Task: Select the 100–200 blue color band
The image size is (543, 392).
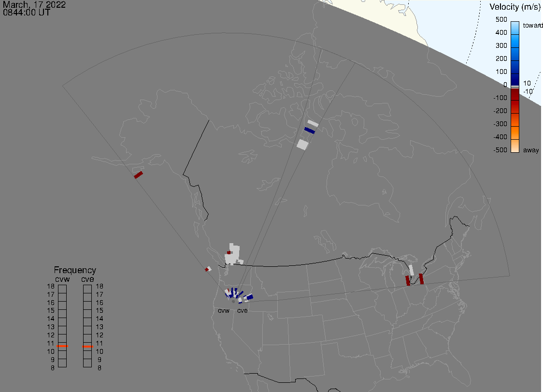Action: coord(515,67)
